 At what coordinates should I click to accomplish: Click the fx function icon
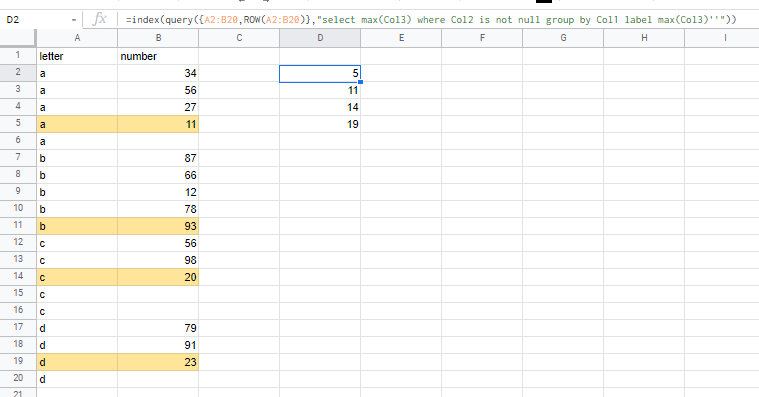pos(99,19)
